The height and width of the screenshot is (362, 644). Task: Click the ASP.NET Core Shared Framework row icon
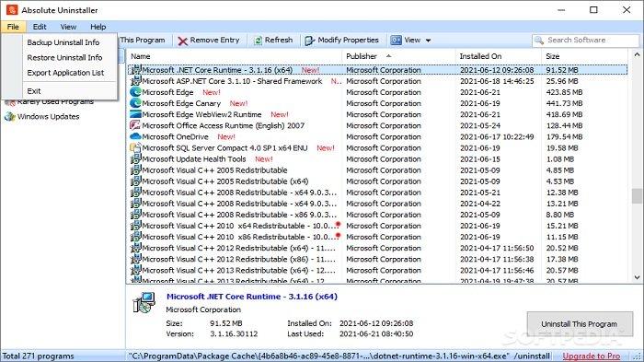[135, 81]
